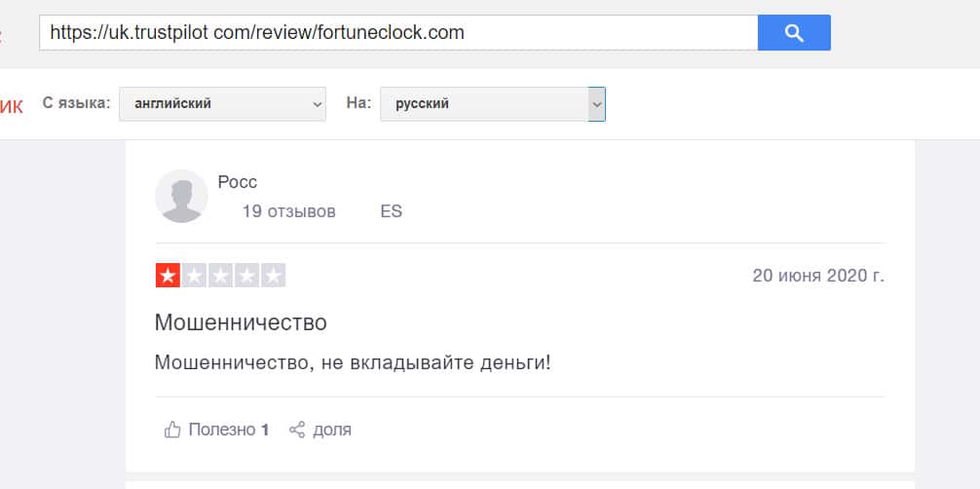
Task: Click the avatar of reviewer Росс
Action: click(x=181, y=196)
